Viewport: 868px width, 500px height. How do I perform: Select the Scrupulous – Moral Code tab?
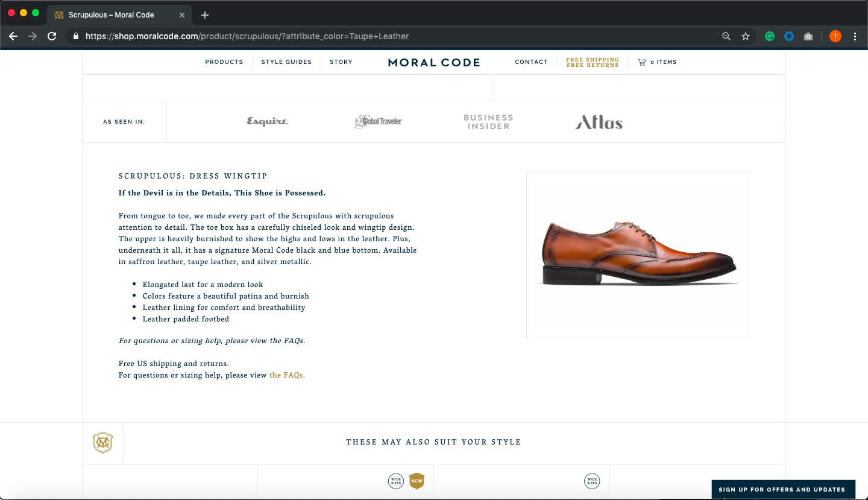119,15
